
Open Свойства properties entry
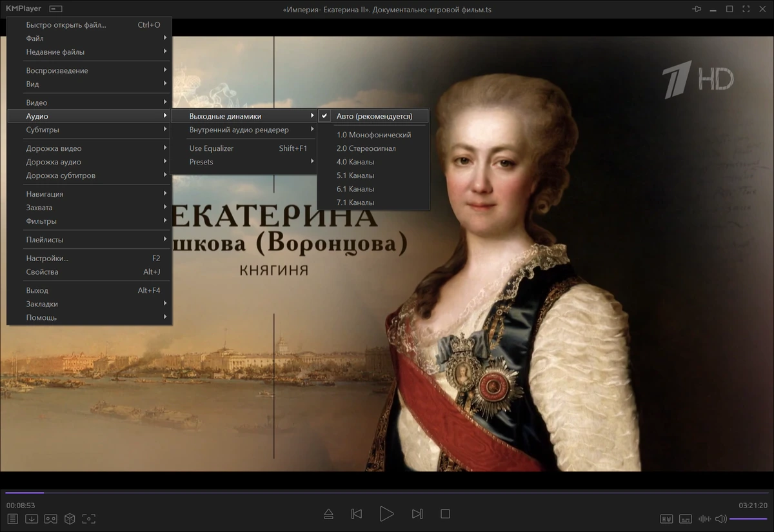89,271
